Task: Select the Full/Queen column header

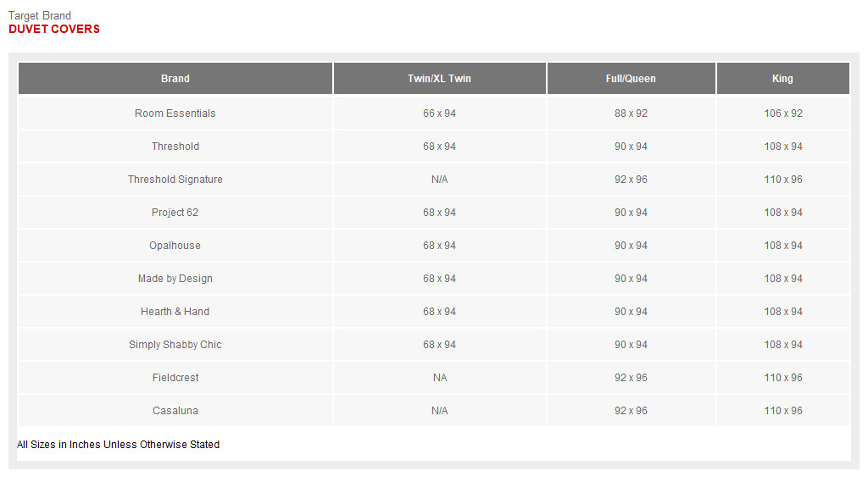Action: click(631, 79)
